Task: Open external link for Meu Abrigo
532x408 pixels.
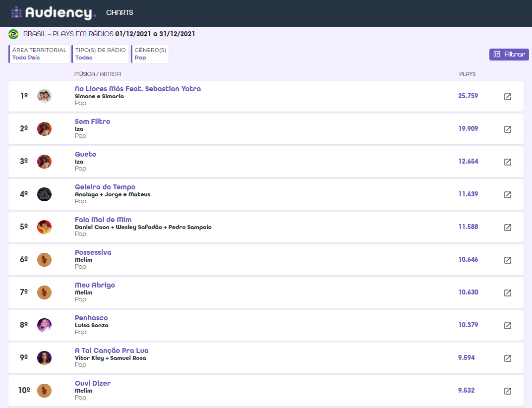Action: (508, 292)
